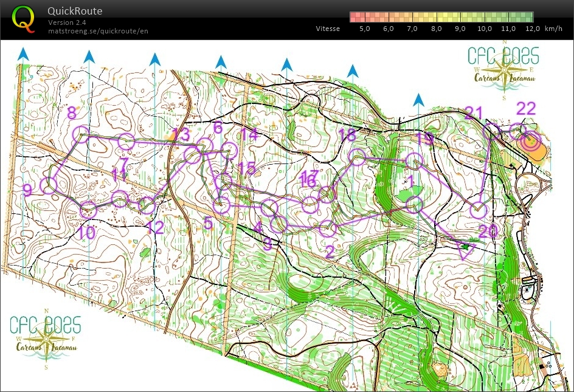The image size is (574, 392).
Task: Open the matstroeng.se/quickroute/en link
Action: point(98,31)
